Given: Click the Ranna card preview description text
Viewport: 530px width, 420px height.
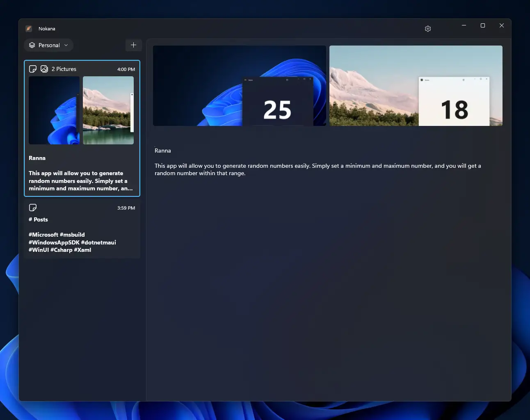Looking at the screenshot, I should [81, 181].
